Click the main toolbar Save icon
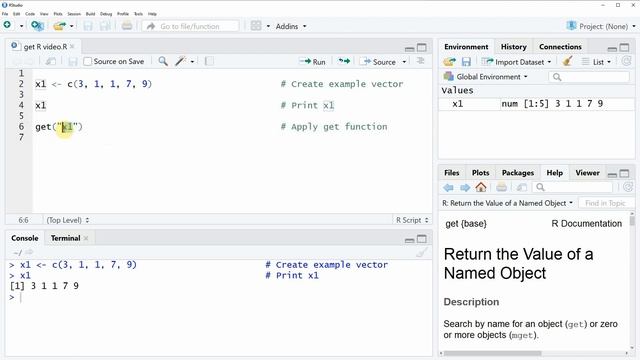The width and height of the screenshot is (640, 360). click(88, 26)
